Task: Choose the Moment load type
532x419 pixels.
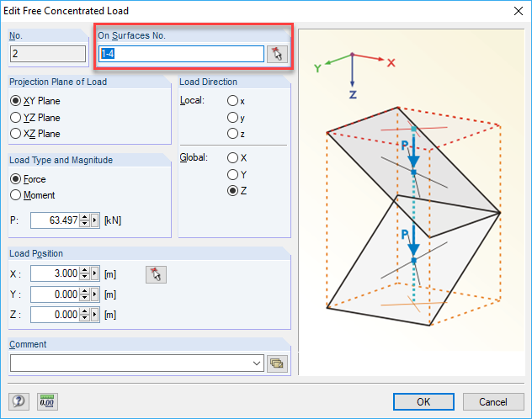Action: point(33,195)
